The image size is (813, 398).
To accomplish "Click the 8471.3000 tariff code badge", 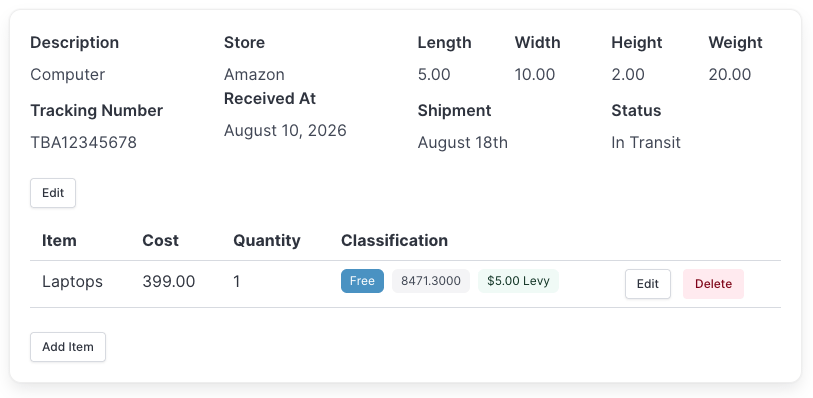I will (431, 281).
